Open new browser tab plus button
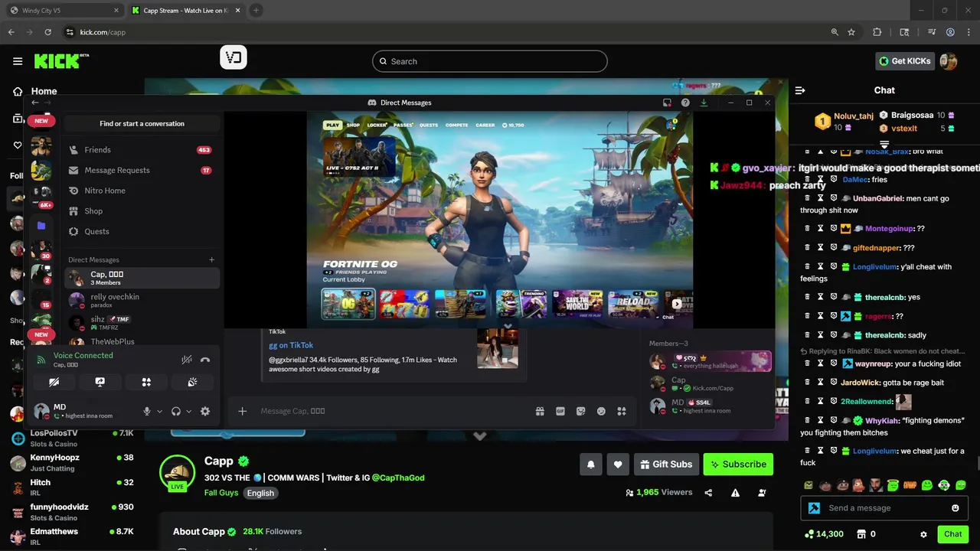The height and width of the screenshot is (551, 980). click(x=256, y=11)
